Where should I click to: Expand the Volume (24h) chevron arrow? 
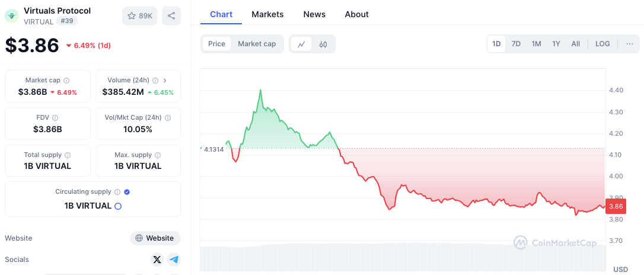(164, 81)
